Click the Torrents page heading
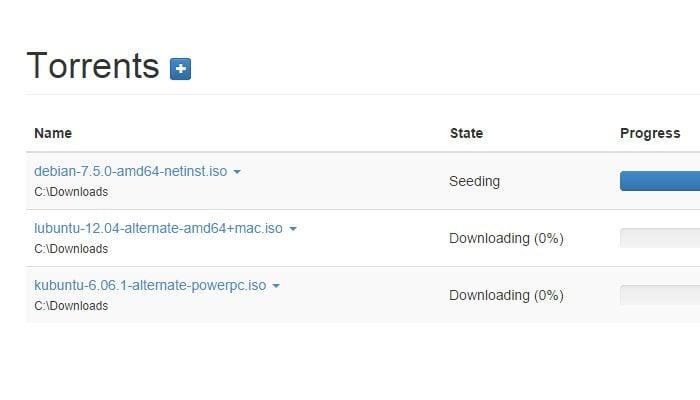The height and width of the screenshot is (400, 700). [x=93, y=66]
